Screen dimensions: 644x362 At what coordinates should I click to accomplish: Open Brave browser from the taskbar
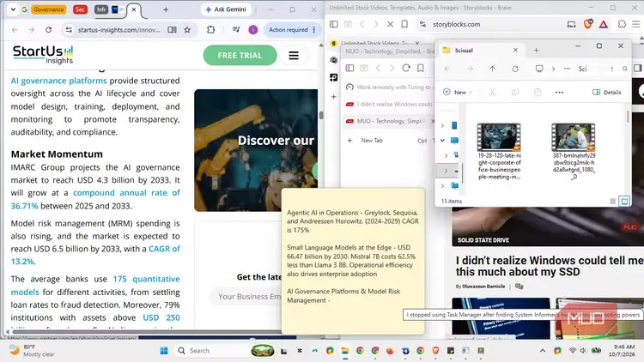click(x=435, y=351)
